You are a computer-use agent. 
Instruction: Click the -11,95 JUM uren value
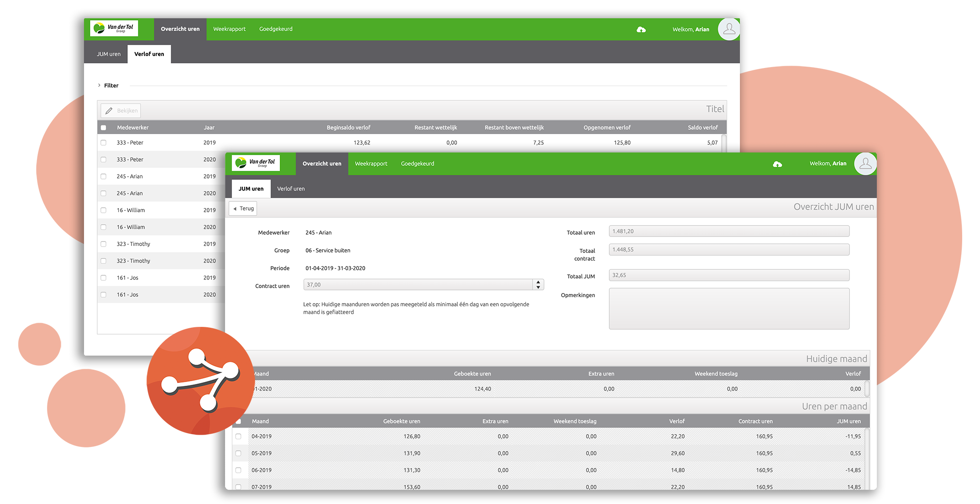click(853, 436)
